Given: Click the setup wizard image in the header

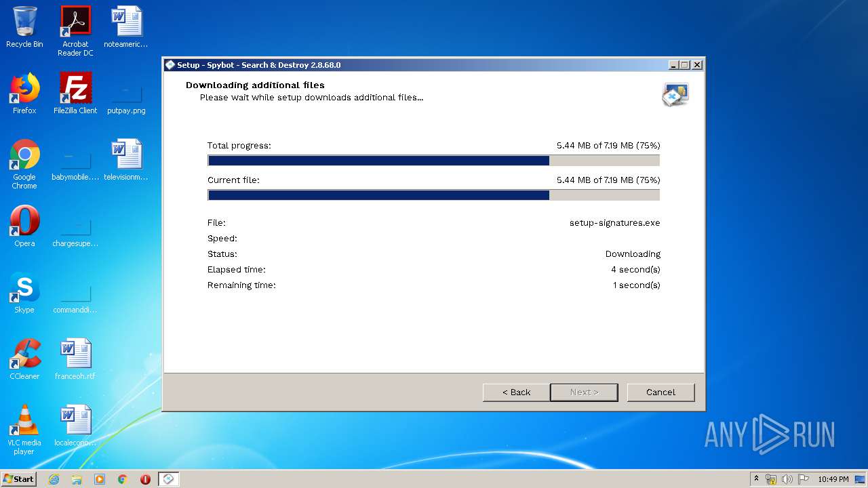Looking at the screenshot, I should 675,95.
